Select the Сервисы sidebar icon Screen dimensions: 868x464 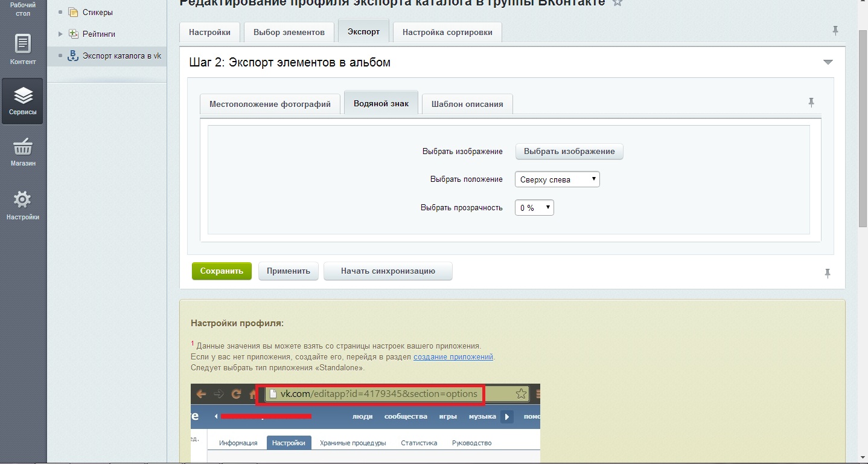22,101
